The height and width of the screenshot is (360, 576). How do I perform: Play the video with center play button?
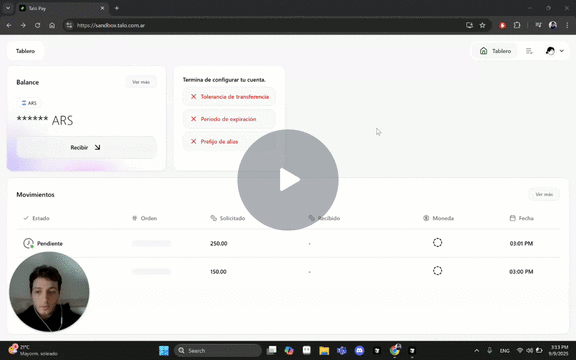(288, 180)
